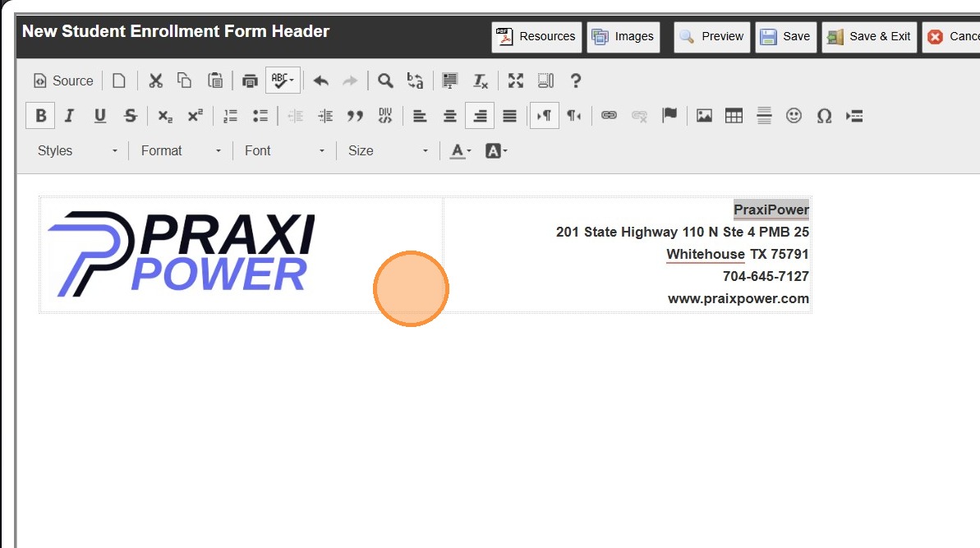Remove formatting with Tx icon
Image resolution: width=980 pixels, height=548 pixels.
coord(480,81)
